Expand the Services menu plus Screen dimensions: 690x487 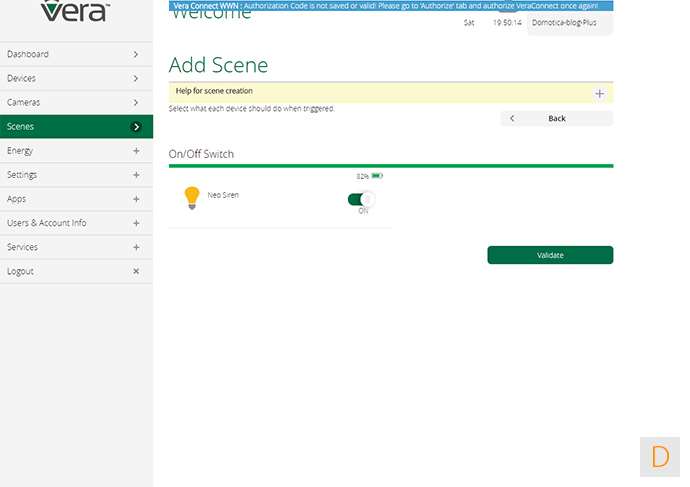[x=136, y=247]
